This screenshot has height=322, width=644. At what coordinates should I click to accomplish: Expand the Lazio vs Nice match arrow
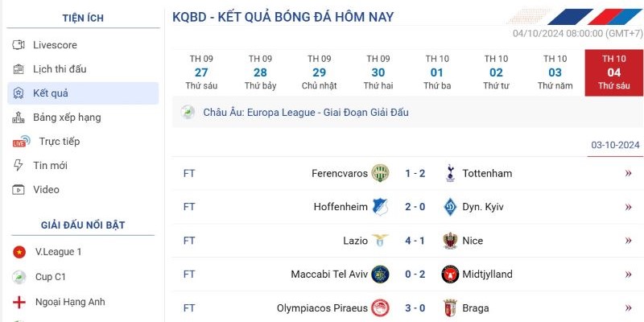(x=628, y=241)
